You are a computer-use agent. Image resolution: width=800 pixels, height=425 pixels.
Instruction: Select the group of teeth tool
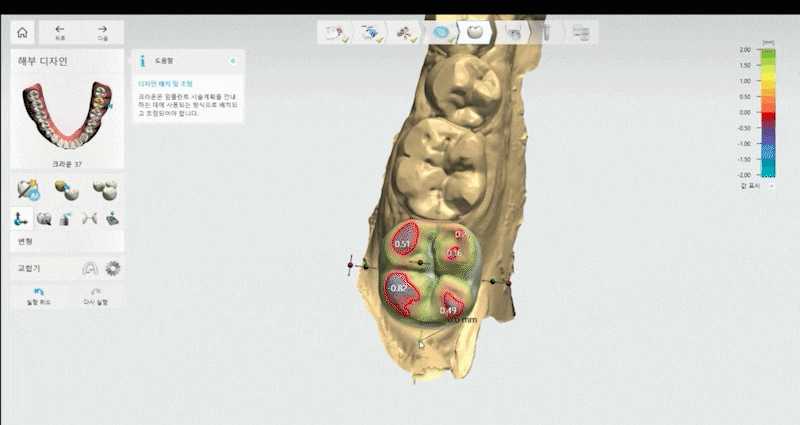[x=105, y=188]
